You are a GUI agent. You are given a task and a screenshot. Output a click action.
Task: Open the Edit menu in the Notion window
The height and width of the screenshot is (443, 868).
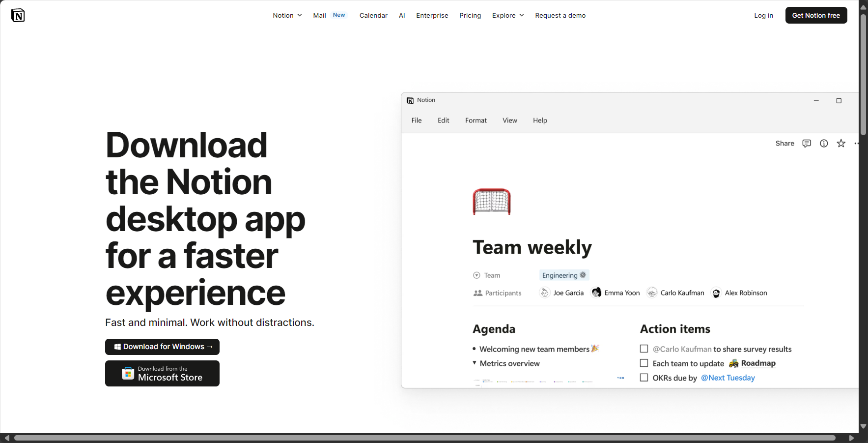(443, 120)
